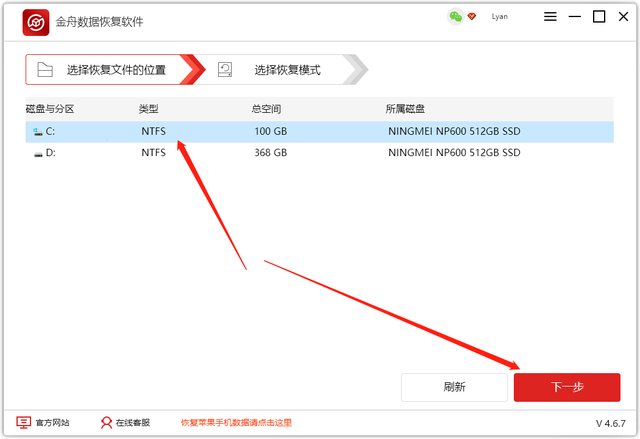Select the C: drive row
Image resolution: width=640 pixels, height=439 pixels.
(x=320, y=131)
